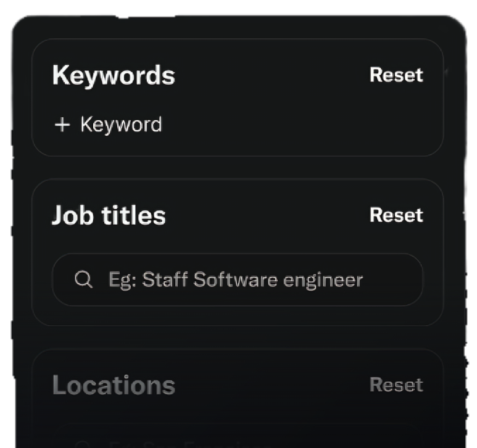Click the plus icon beside Keyword
This screenshot has height=448, width=477.
click(62, 125)
